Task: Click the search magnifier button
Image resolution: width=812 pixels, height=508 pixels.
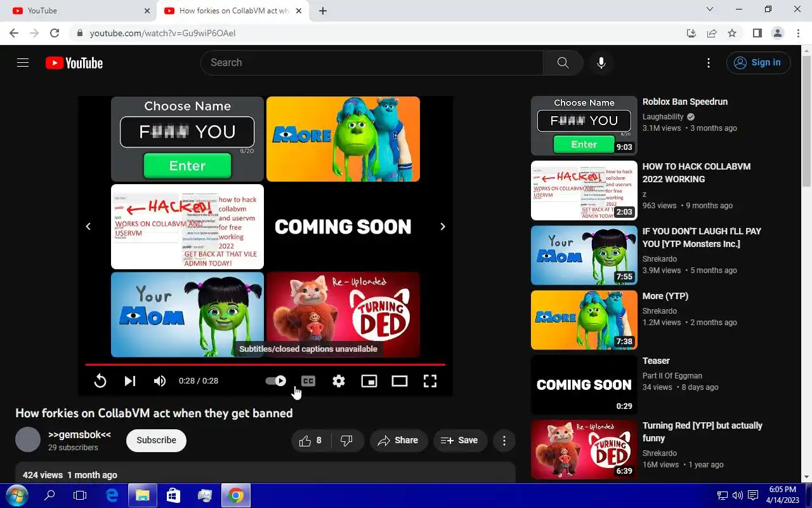Action: coord(563,62)
